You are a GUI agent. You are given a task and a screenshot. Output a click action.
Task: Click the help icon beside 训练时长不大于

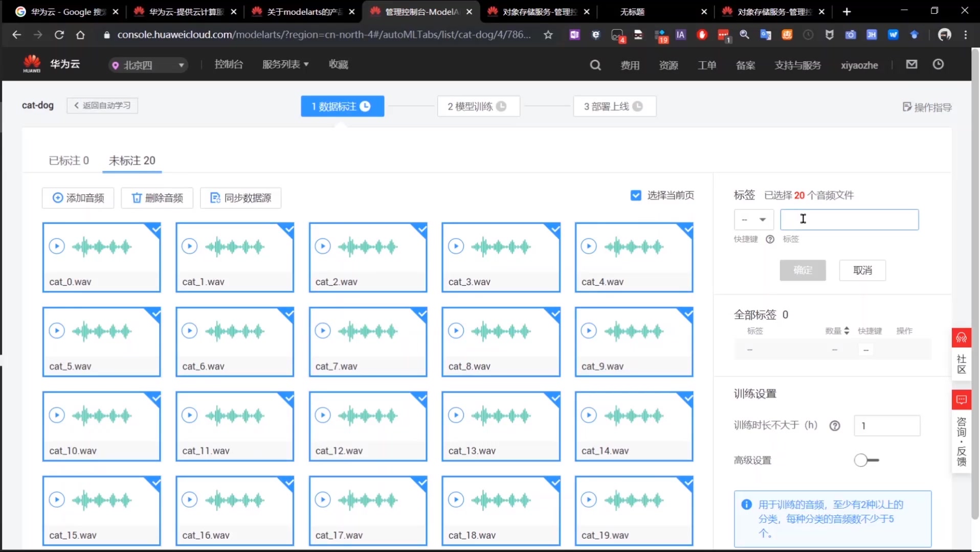835,426
